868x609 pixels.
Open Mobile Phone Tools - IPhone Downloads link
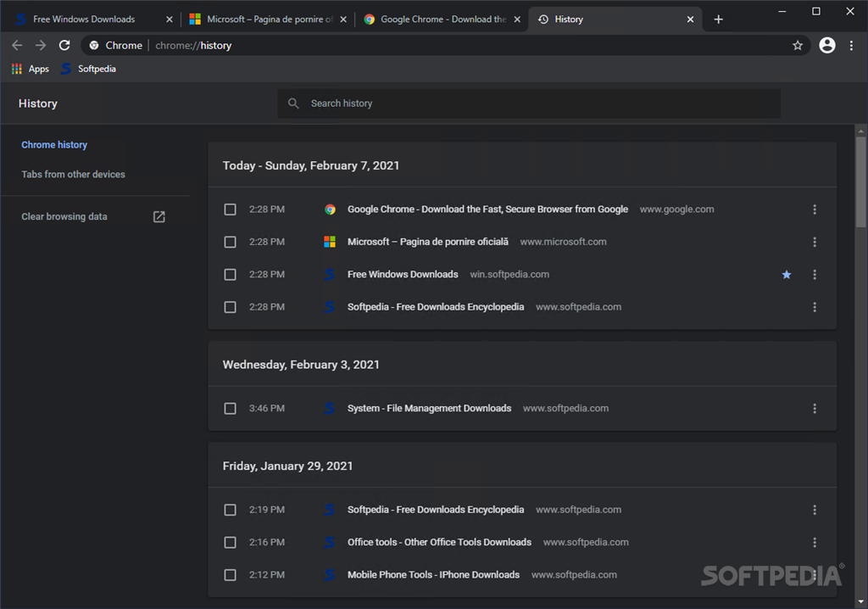click(x=433, y=575)
